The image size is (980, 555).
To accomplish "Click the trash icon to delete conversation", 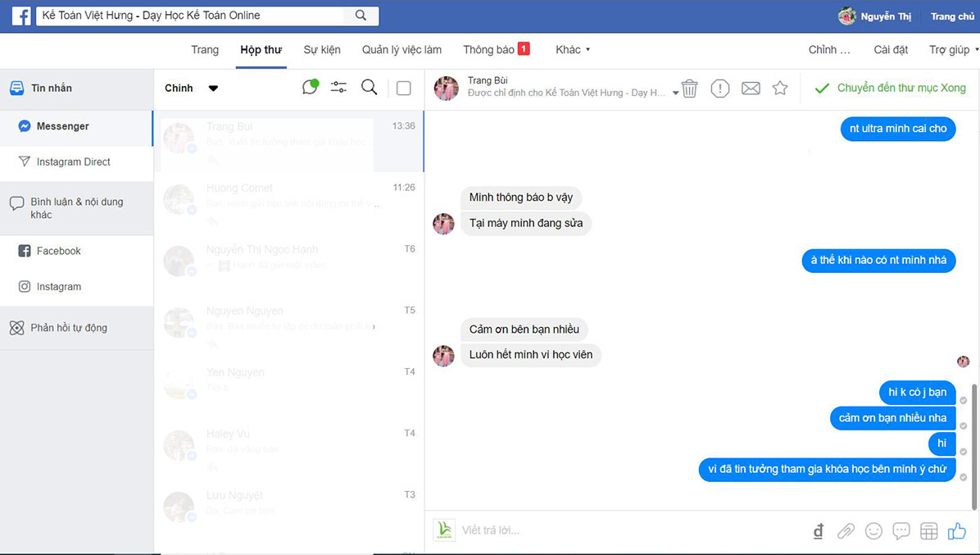I will coord(689,89).
